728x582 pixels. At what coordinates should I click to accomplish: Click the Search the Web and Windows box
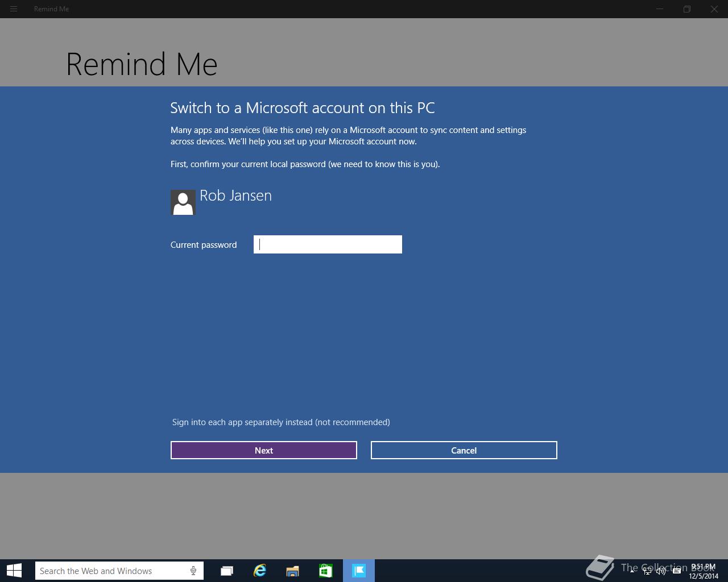click(119, 571)
